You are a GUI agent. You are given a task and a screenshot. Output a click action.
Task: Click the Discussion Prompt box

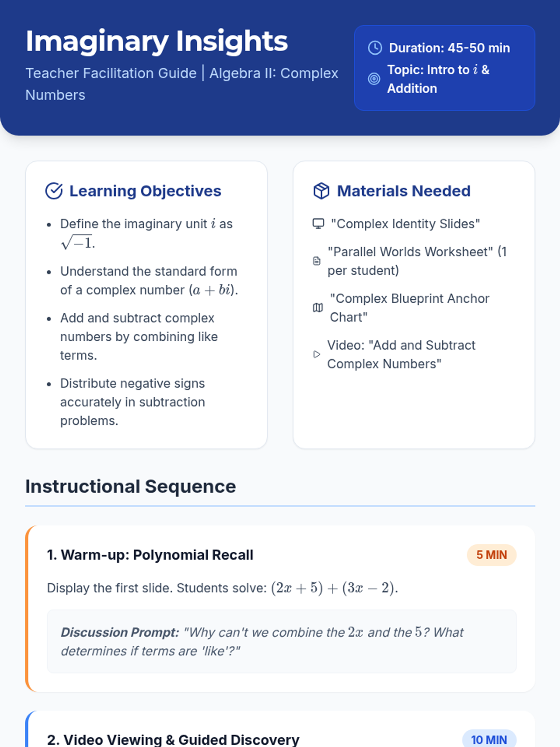[x=281, y=641]
